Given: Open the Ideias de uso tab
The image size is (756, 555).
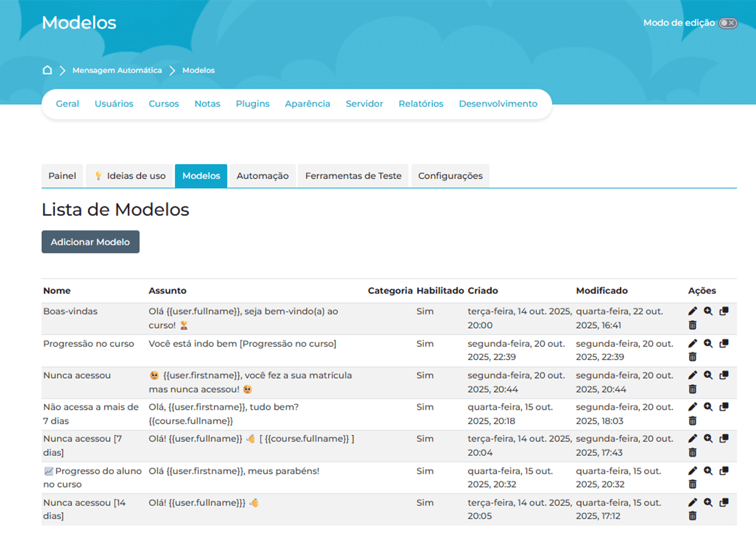Looking at the screenshot, I should [131, 176].
